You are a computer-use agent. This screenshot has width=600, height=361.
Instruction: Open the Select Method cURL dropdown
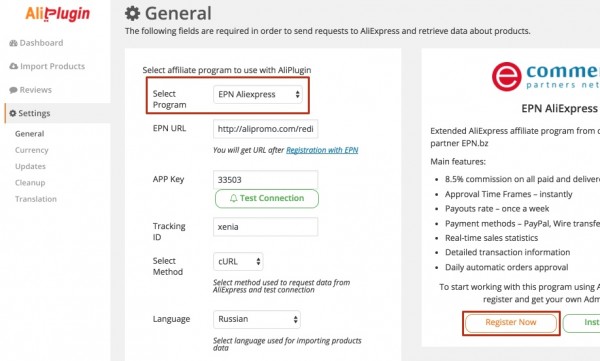point(238,261)
